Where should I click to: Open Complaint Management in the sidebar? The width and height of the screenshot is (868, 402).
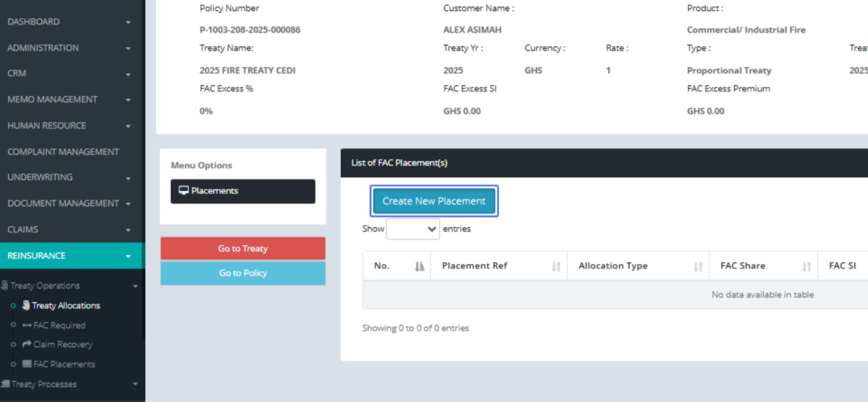(x=64, y=152)
